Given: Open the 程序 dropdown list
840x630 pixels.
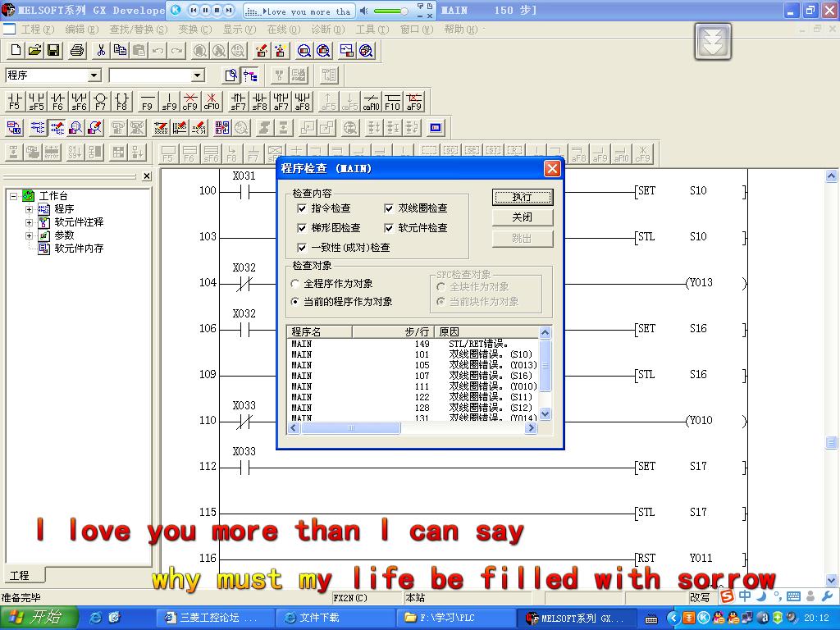Looking at the screenshot, I should click(94, 75).
